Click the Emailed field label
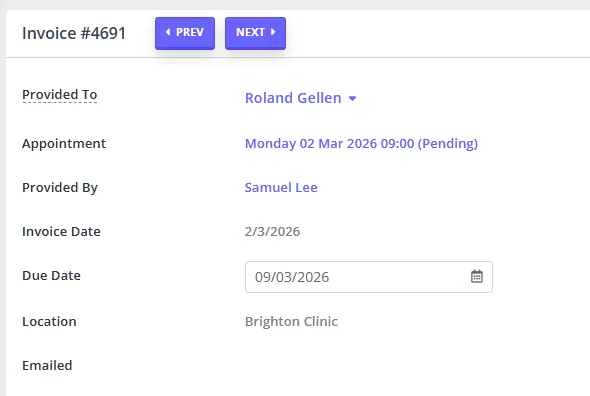 coord(47,366)
